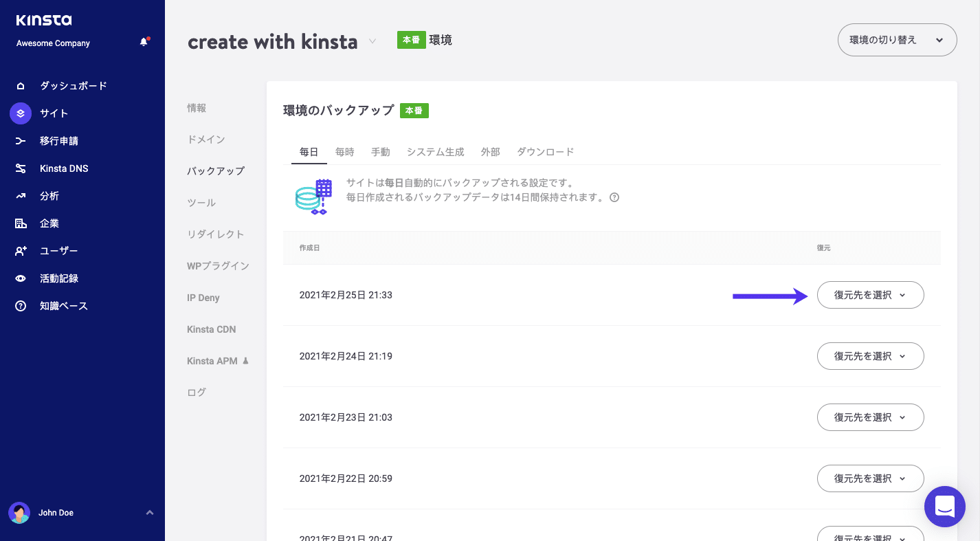
Task: Click the Kinsta DNS sidebar icon
Action: pyautogui.click(x=20, y=168)
